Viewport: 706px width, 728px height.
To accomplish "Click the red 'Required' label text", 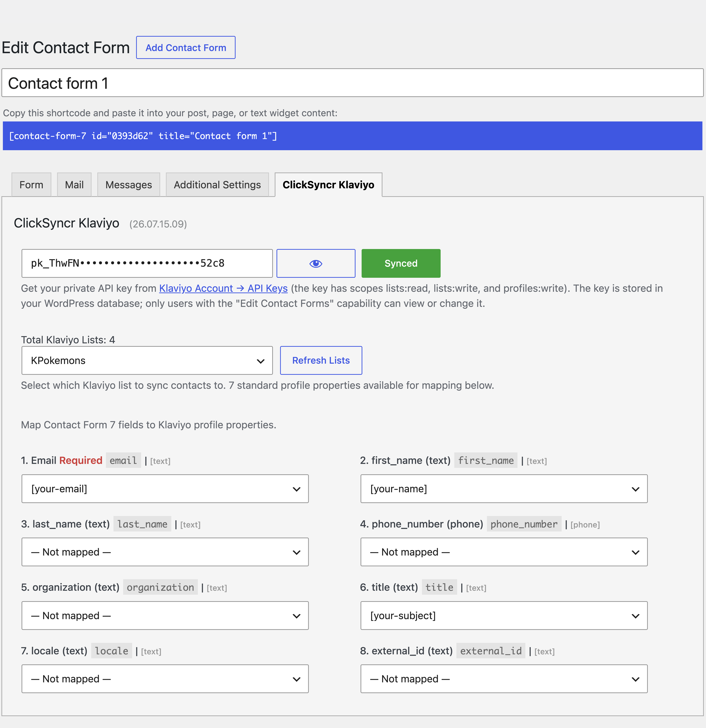I will (x=81, y=461).
